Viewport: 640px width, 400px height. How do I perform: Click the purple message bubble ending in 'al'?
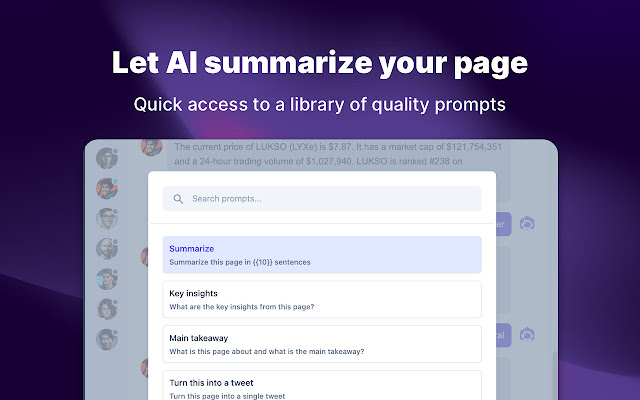coord(504,335)
